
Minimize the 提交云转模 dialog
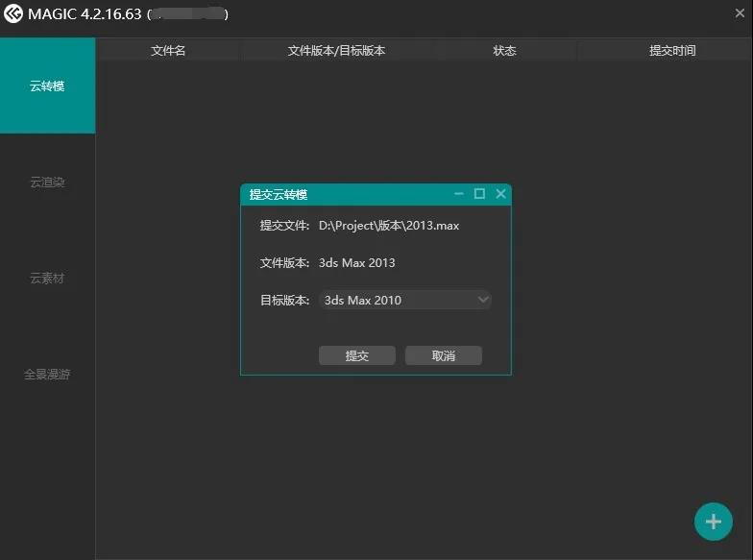click(x=459, y=194)
